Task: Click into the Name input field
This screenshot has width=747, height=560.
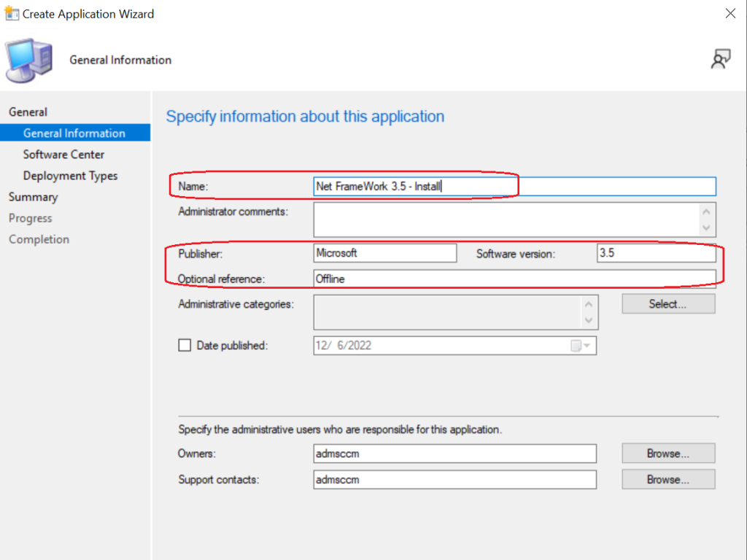Action: (x=514, y=186)
